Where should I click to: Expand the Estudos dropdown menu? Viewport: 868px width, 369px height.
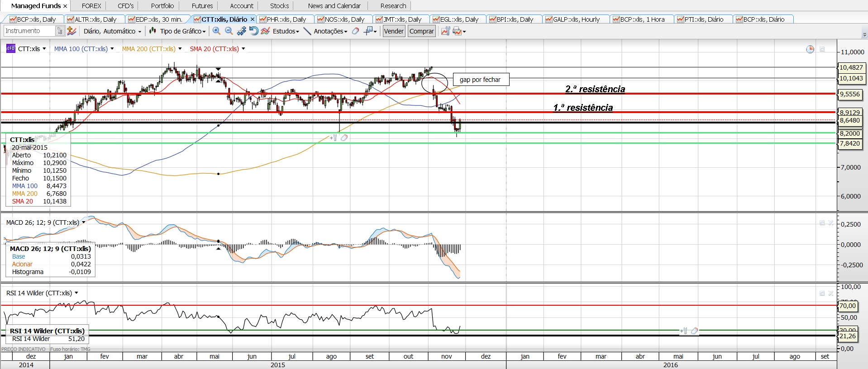click(286, 31)
